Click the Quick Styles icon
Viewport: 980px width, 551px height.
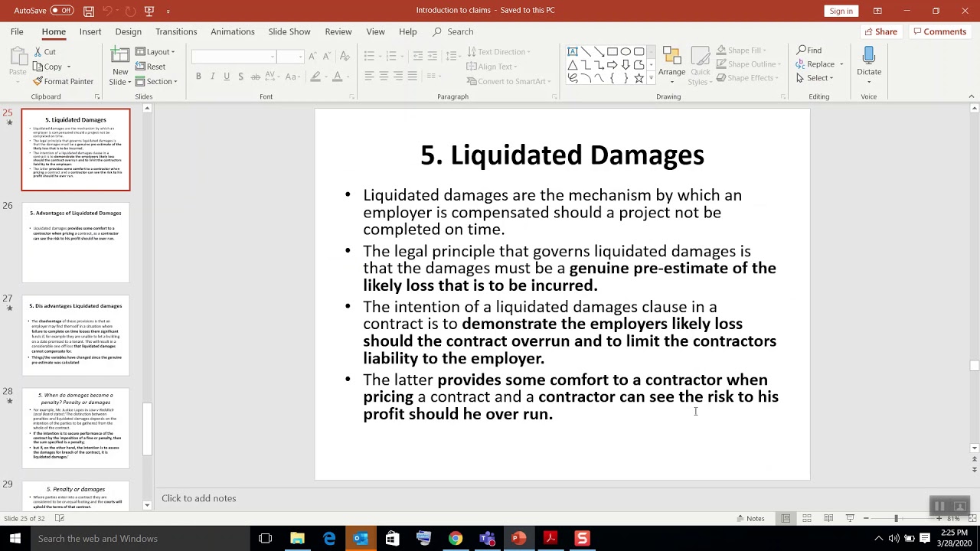coord(699,56)
